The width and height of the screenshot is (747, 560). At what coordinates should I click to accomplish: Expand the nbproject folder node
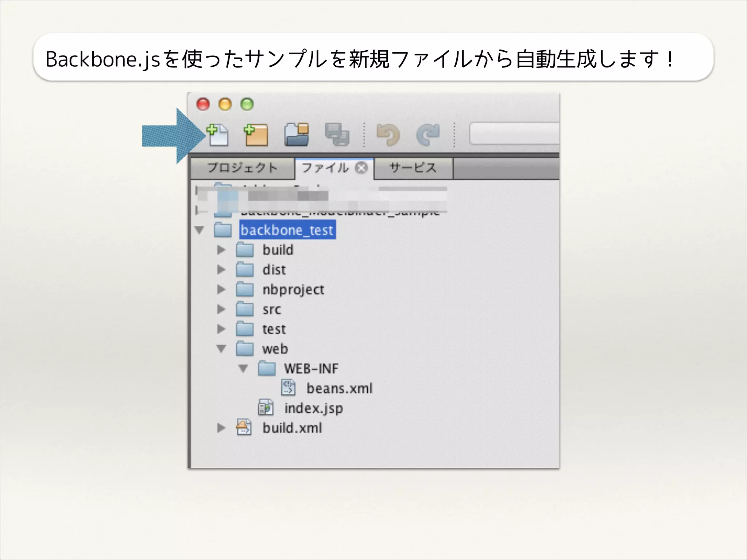[x=221, y=289]
